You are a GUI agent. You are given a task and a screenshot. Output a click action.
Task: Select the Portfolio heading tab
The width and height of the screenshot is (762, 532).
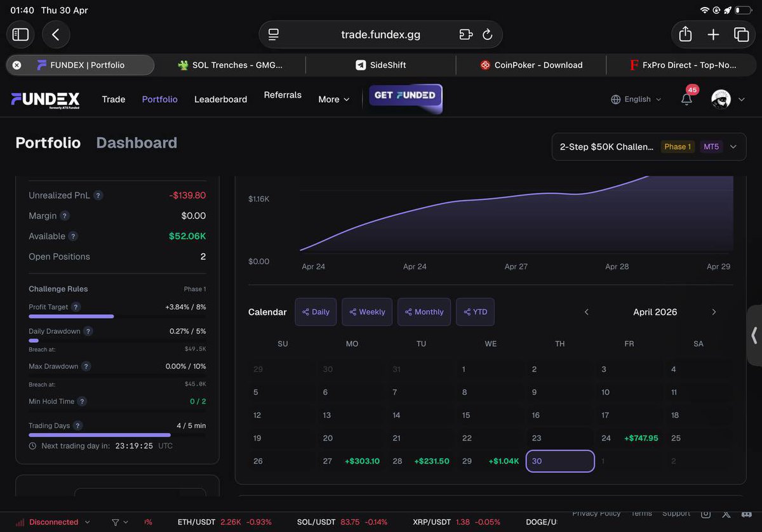(x=48, y=143)
